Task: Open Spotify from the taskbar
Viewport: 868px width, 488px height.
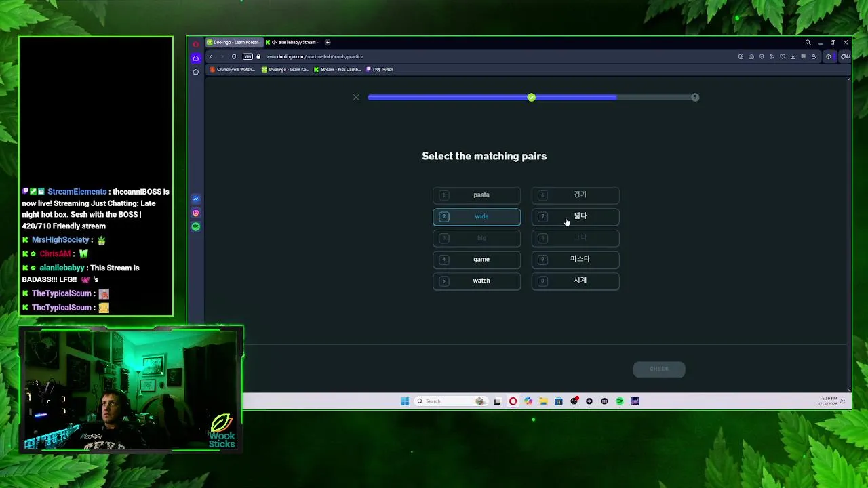Action: click(x=620, y=401)
